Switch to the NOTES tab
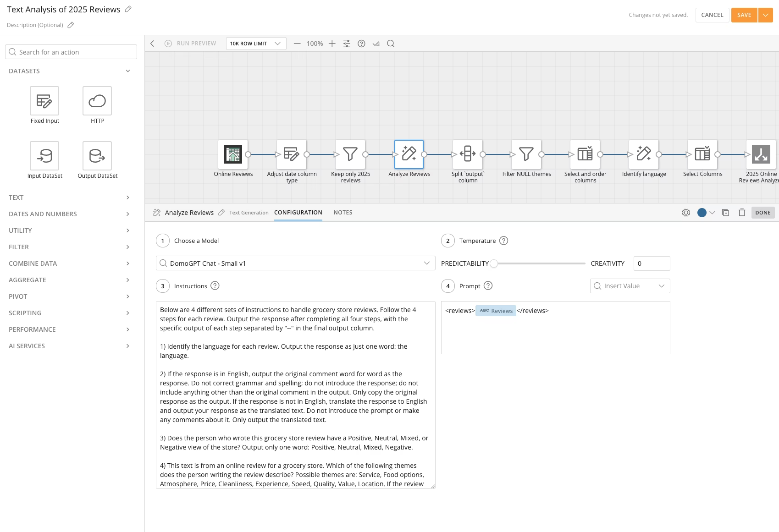This screenshot has width=779, height=532. pyautogui.click(x=343, y=213)
